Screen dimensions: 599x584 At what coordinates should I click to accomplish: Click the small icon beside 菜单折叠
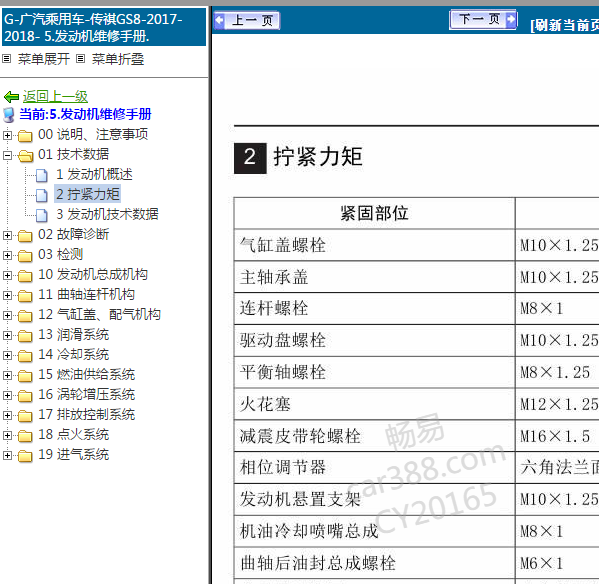point(80,59)
